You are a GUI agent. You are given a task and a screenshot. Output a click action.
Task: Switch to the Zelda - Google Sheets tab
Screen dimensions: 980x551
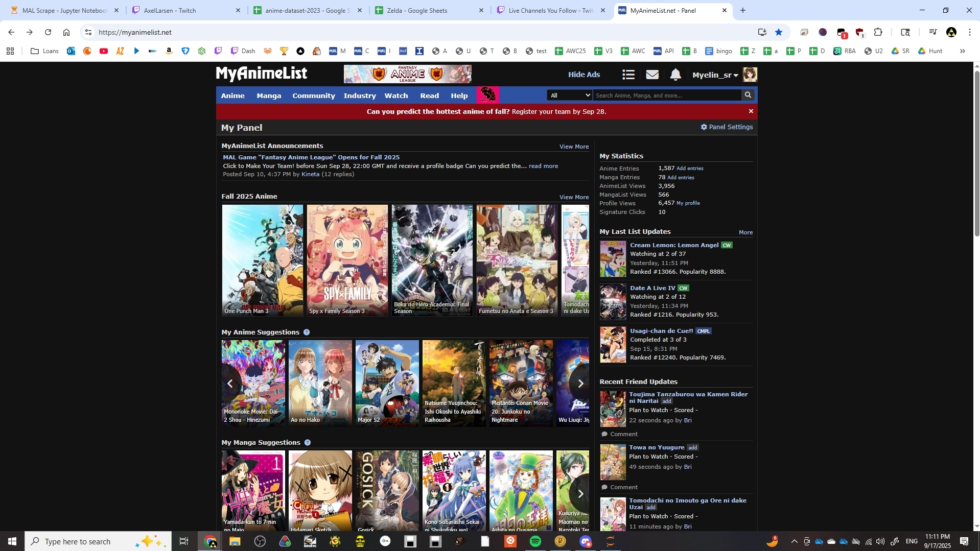429,10
